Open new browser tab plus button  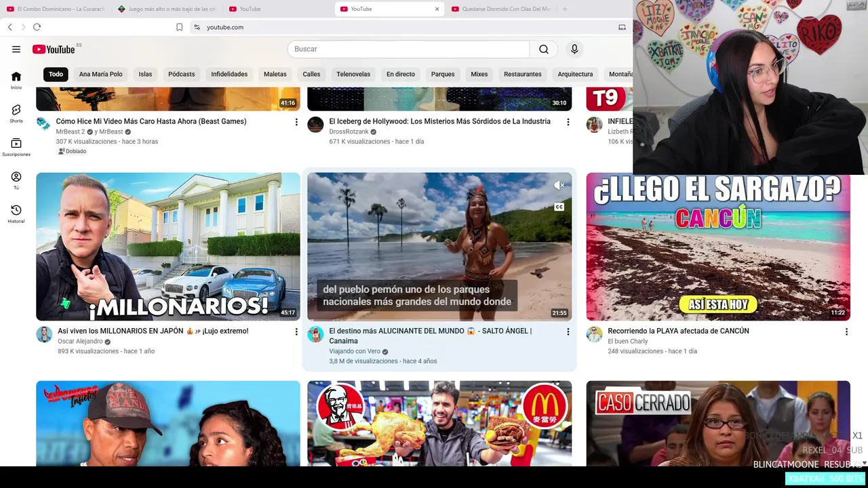pos(564,9)
